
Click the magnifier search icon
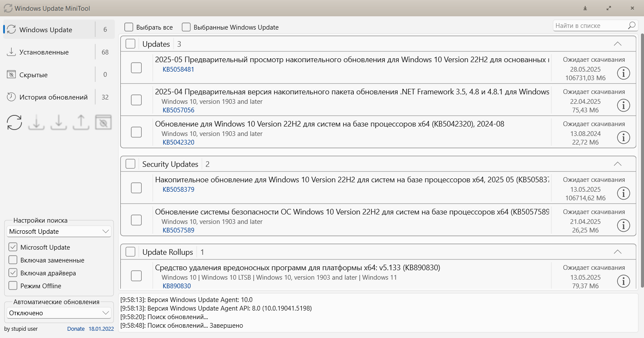[x=632, y=26]
